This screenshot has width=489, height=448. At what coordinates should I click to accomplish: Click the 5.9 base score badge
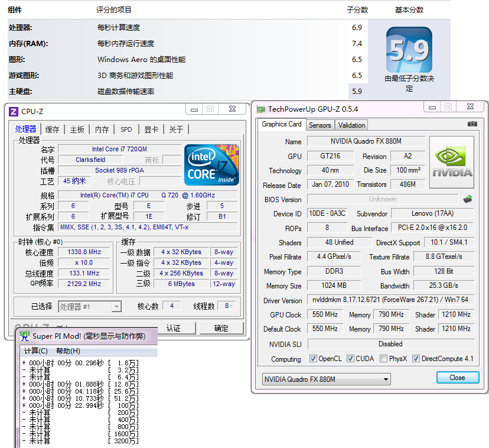pyautogui.click(x=409, y=50)
